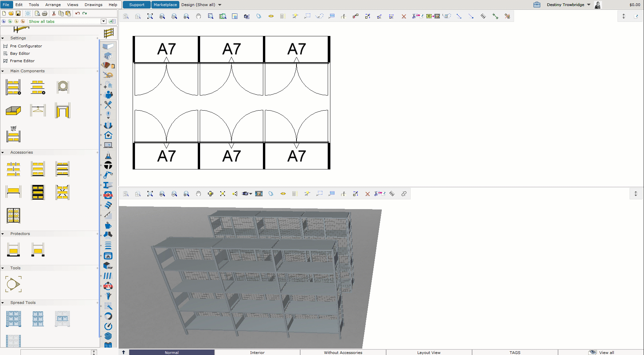Click the Zoom to Fit icon in the lower toolbar
Screen dimensions: 644x355
pyautogui.click(x=150, y=194)
